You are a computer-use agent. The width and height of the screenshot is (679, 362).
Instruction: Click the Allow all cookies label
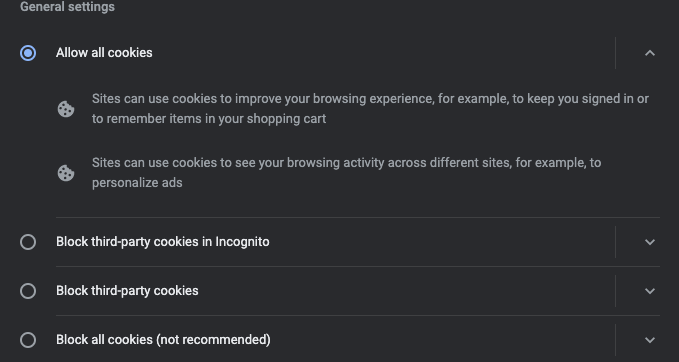(104, 53)
